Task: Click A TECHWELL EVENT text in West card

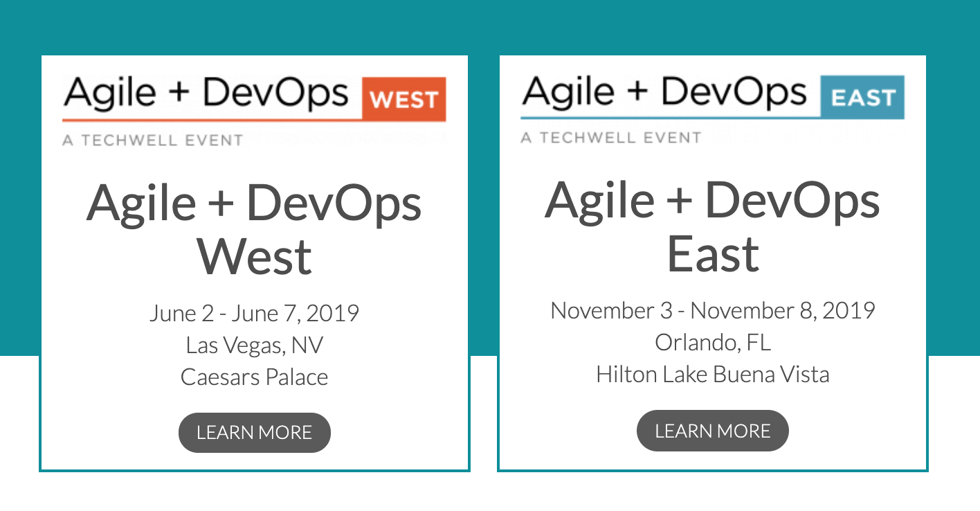Action: click(153, 141)
